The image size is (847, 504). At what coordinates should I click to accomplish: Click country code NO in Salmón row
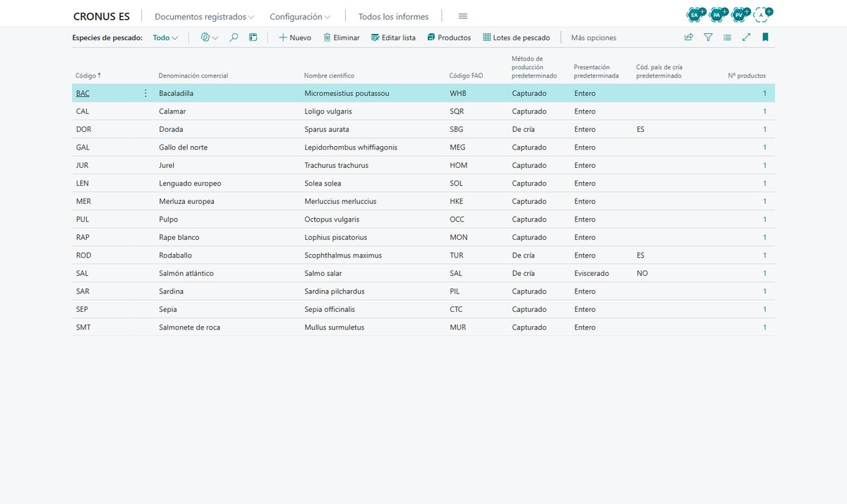pyautogui.click(x=642, y=273)
